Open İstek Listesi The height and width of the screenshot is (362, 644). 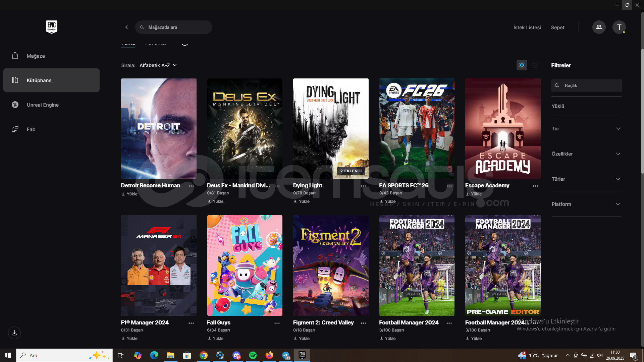point(527,27)
